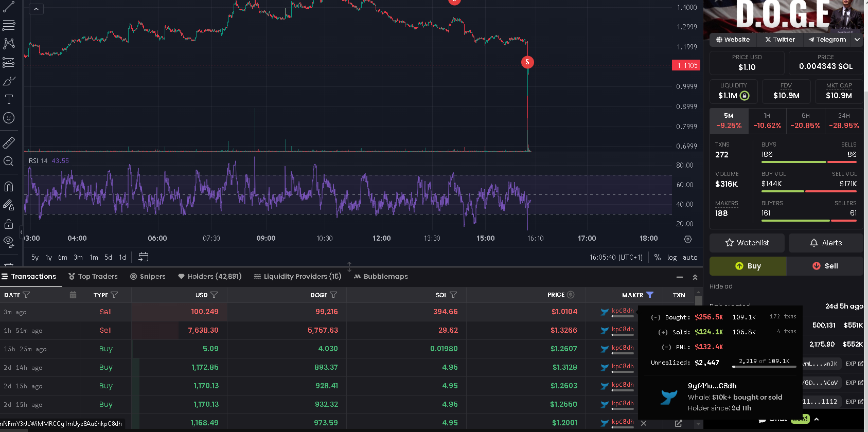Set chart range to 6m
The image size is (868, 432).
[63, 257]
